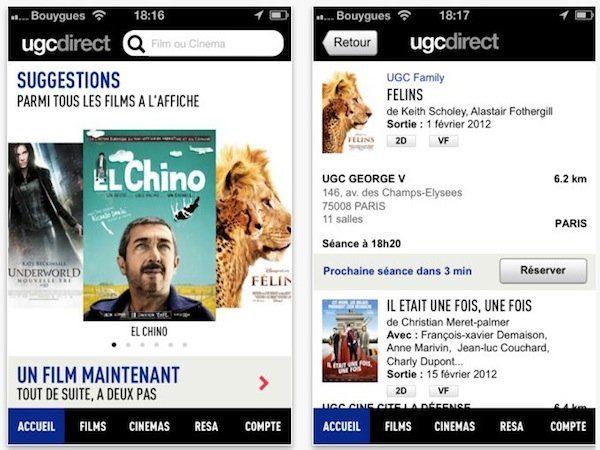Click the ugcdirect logo on the left screen

pyautogui.click(x=66, y=44)
